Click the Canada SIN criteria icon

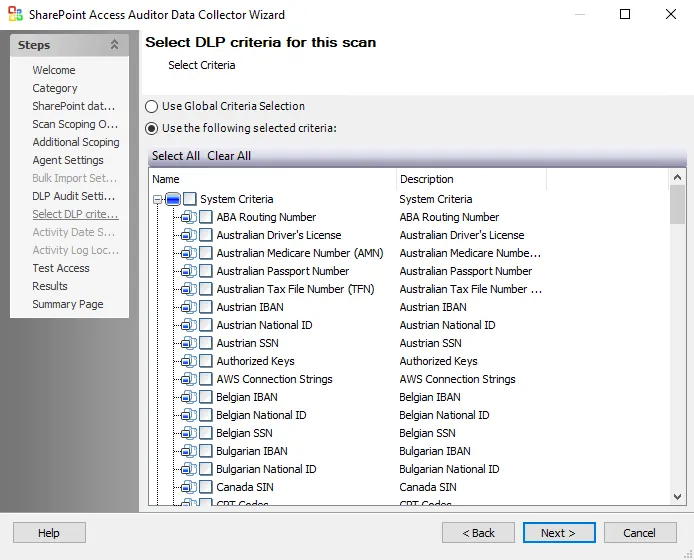coord(189,487)
